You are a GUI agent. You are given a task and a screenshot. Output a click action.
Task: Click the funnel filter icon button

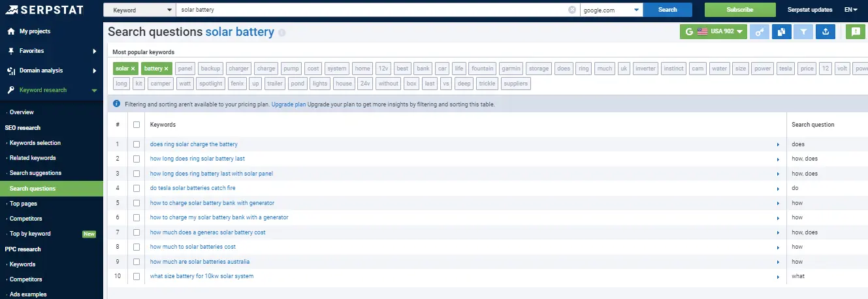pyautogui.click(x=804, y=31)
